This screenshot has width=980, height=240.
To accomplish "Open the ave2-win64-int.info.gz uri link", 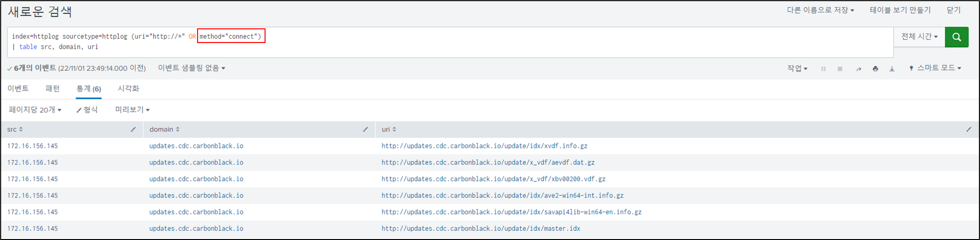I will pos(502,196).
